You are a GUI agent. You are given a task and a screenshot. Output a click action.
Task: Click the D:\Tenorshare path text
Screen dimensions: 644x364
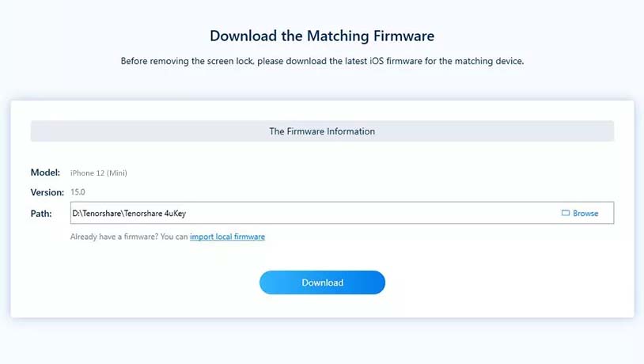[97, 213]
